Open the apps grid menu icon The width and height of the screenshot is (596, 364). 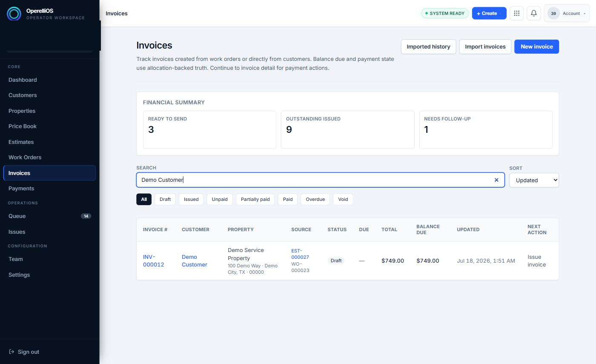tap(516, 13)
